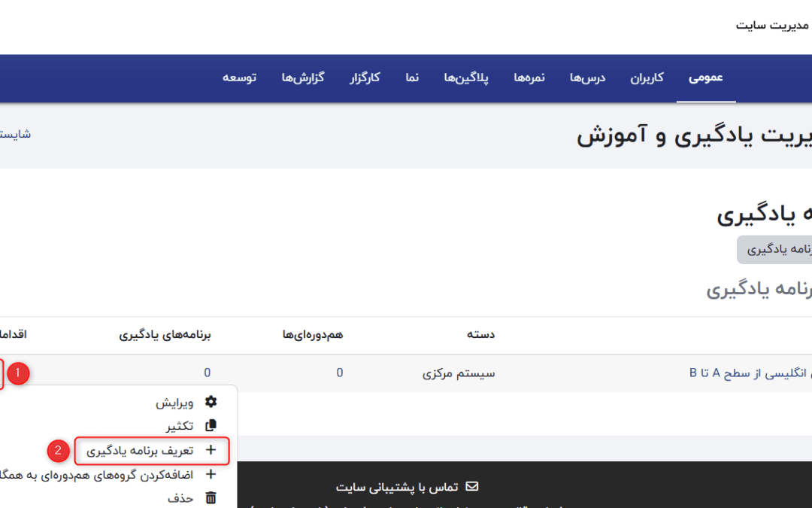812x508 pixels.
Task: Click the envelope icon in the footer
Action: tap(472, 487)
